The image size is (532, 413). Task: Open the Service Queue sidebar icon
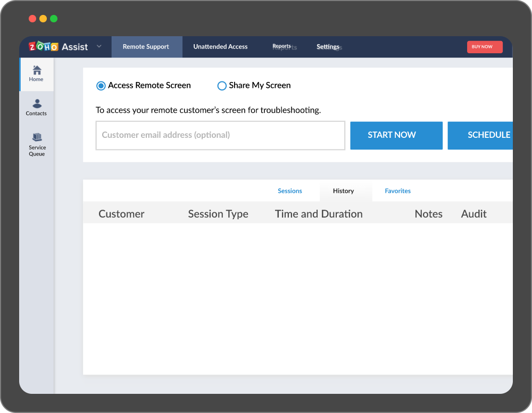(x=37, y=144)
